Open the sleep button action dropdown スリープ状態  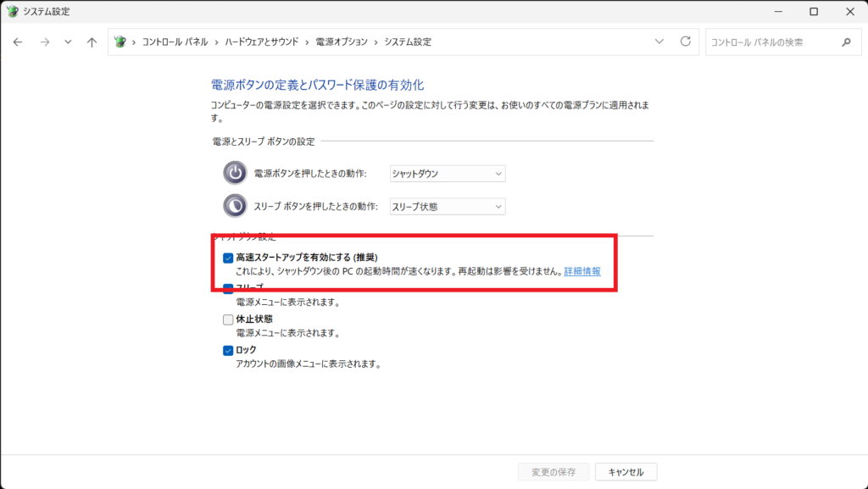[x=447, y=207]
